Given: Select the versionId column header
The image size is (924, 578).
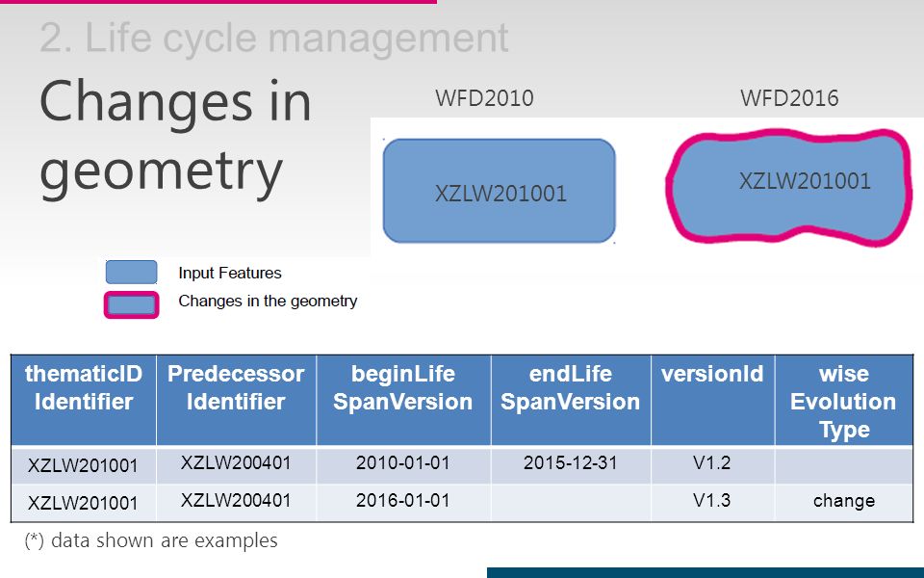Looking at the screenshot, I should point(712,400).
